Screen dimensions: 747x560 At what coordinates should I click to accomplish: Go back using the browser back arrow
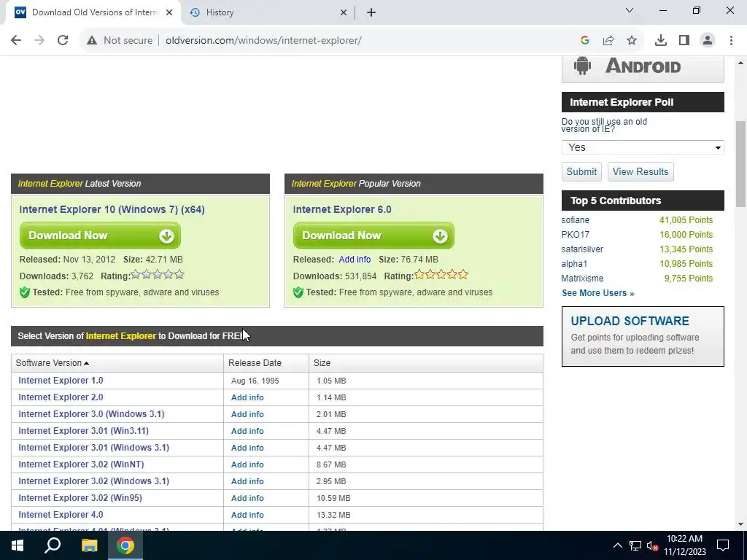click(16, 41)
